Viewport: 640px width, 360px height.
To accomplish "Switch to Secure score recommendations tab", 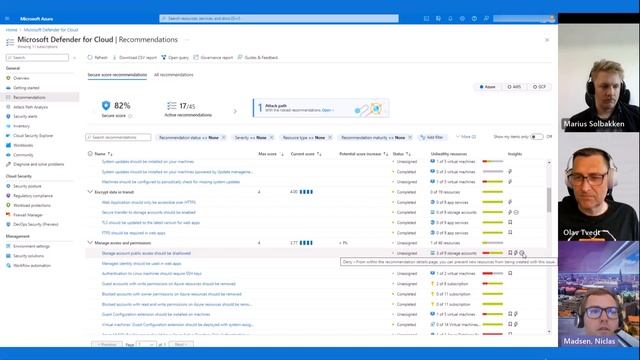I will [x=117, y=75].
